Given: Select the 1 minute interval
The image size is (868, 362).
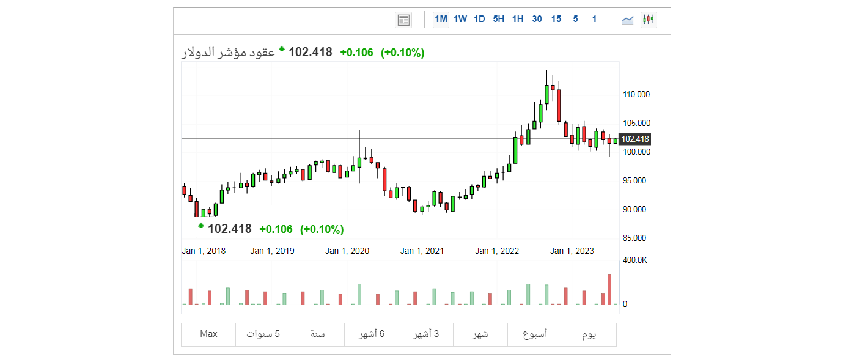Looking at the screenshot, I should [594, 19].
